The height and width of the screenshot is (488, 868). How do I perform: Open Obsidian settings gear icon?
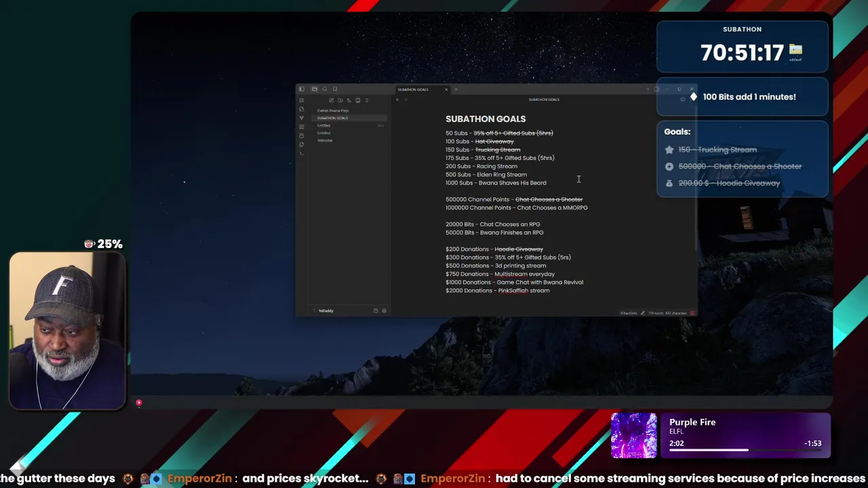click(x=384, y=310)
